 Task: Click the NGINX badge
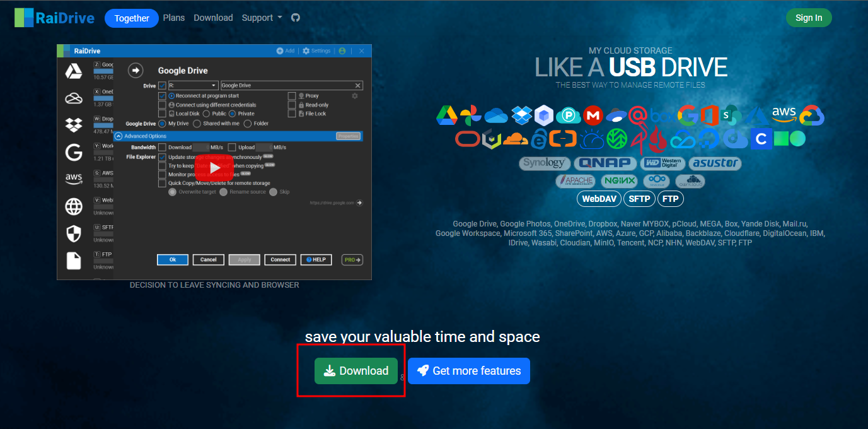(619, 181)
